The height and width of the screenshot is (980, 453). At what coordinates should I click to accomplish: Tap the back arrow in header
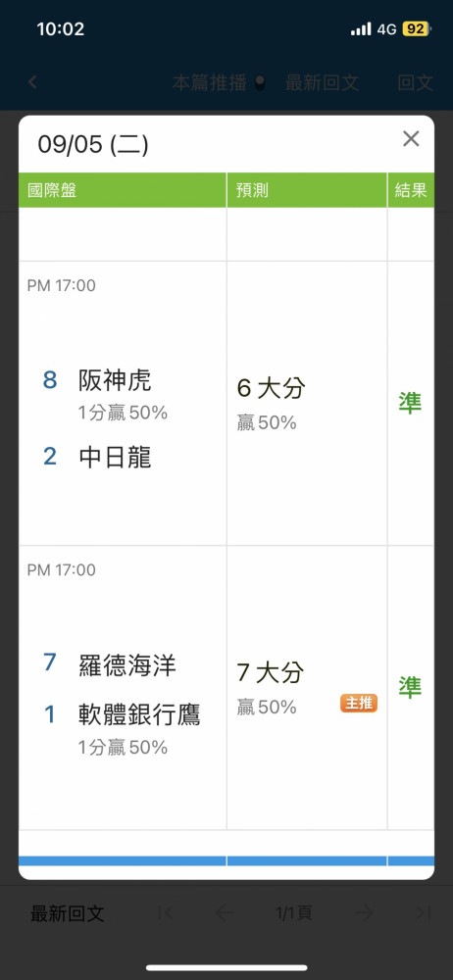pyautogui.click(x=32, y=82)
